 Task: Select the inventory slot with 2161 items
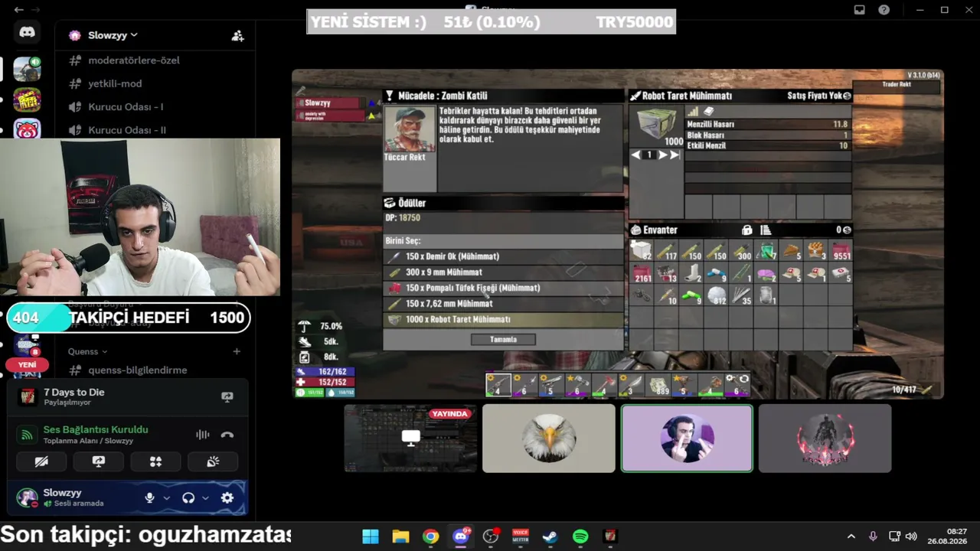(x=642, y=273)
